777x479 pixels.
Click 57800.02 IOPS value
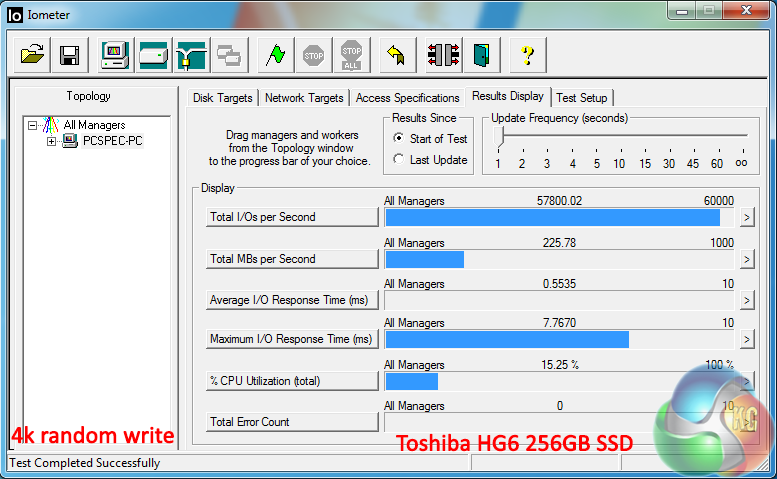559,201
